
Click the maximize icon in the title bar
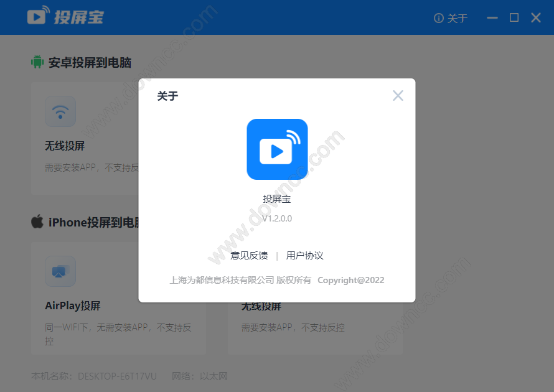point(514,17)
